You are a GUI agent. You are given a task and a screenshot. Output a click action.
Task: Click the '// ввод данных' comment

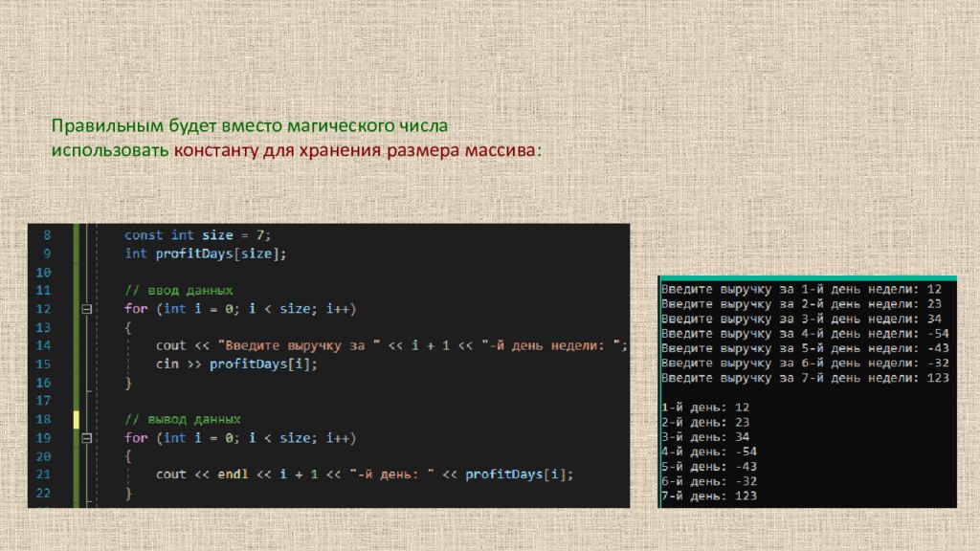pos(178,290)
